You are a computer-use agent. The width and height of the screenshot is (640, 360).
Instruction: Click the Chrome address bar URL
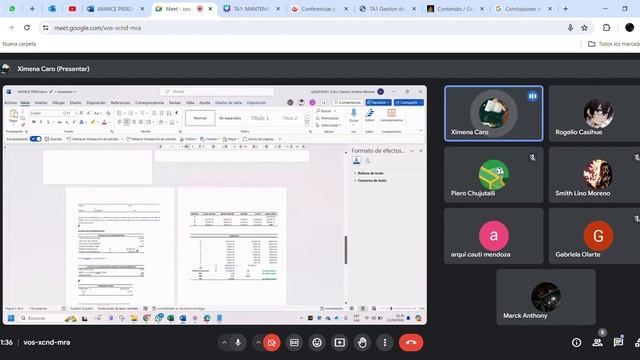[98, 28]
